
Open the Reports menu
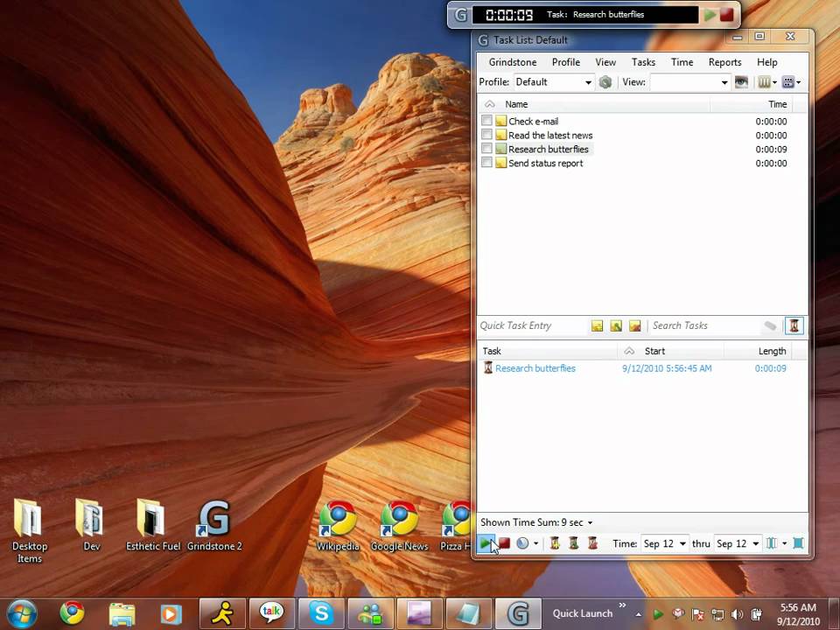click(724, 62)
